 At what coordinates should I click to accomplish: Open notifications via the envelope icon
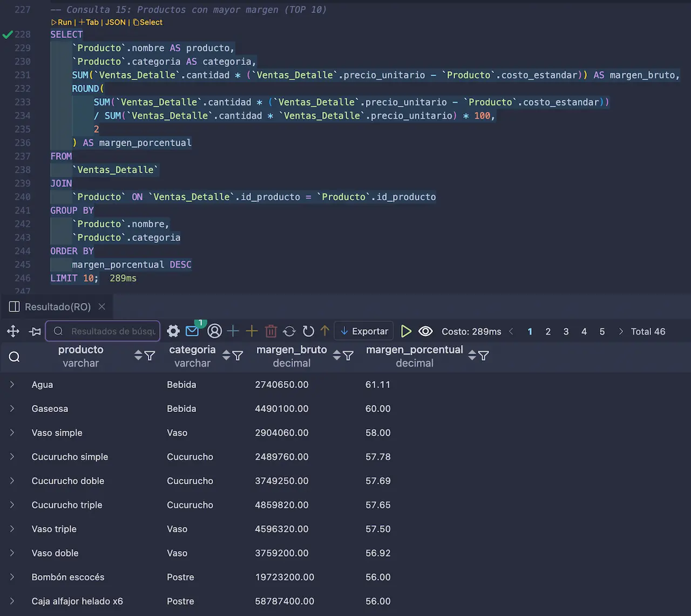click(192, 331)
